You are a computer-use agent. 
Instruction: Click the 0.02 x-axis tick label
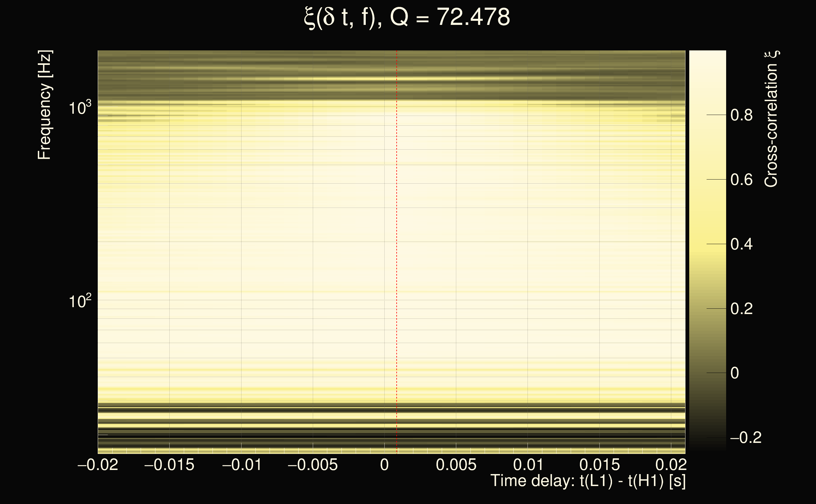671,465
